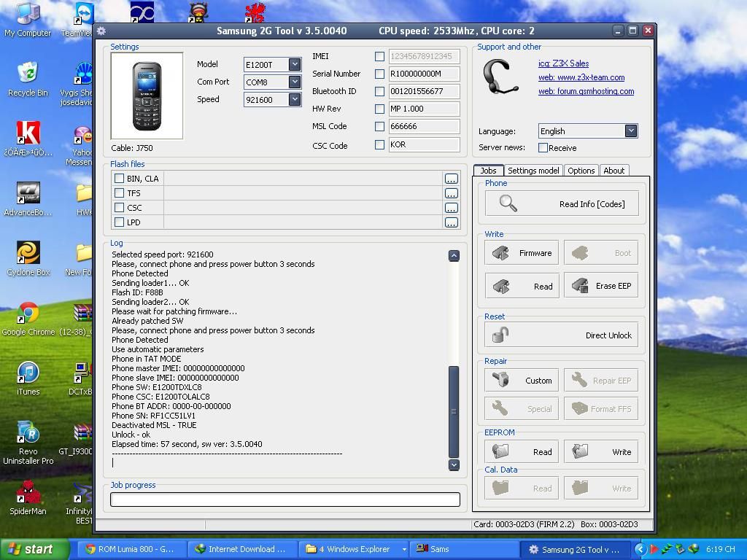Click the MSL Code field showing 666666

tap(424, 126)
